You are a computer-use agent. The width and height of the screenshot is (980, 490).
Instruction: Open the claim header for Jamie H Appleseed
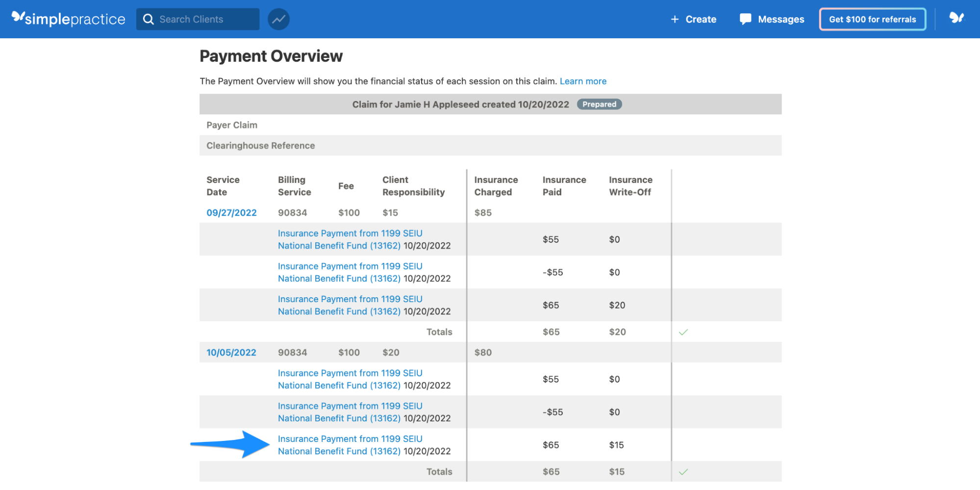click(461, 104)
